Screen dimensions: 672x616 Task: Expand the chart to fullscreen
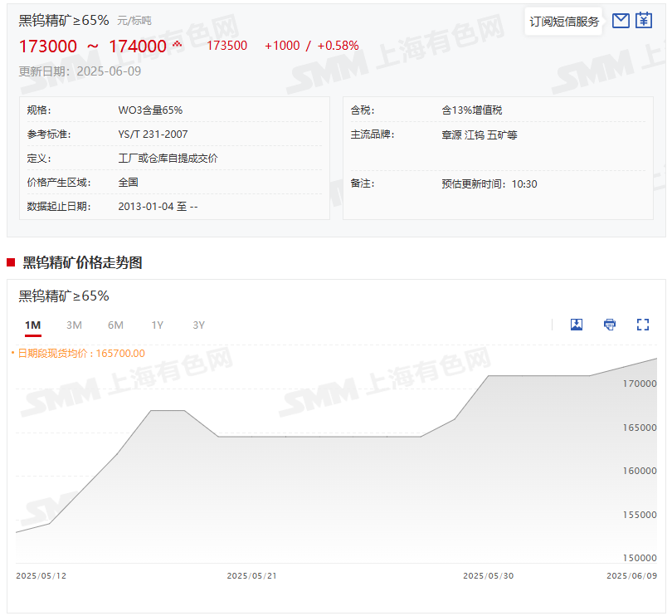click(642, 325)
